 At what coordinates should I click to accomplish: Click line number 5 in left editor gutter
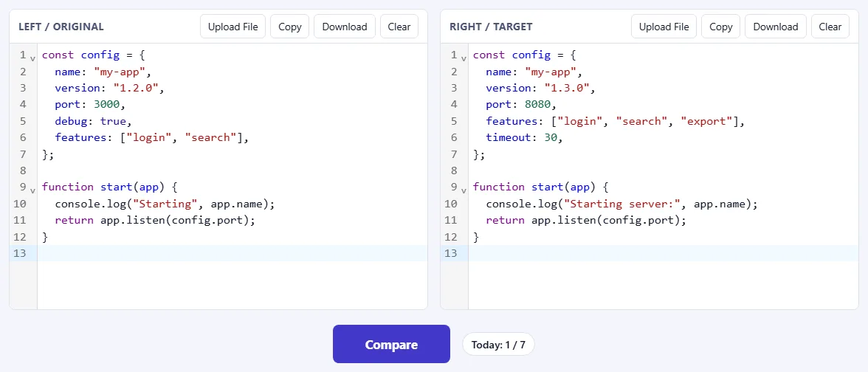(22, 121)
